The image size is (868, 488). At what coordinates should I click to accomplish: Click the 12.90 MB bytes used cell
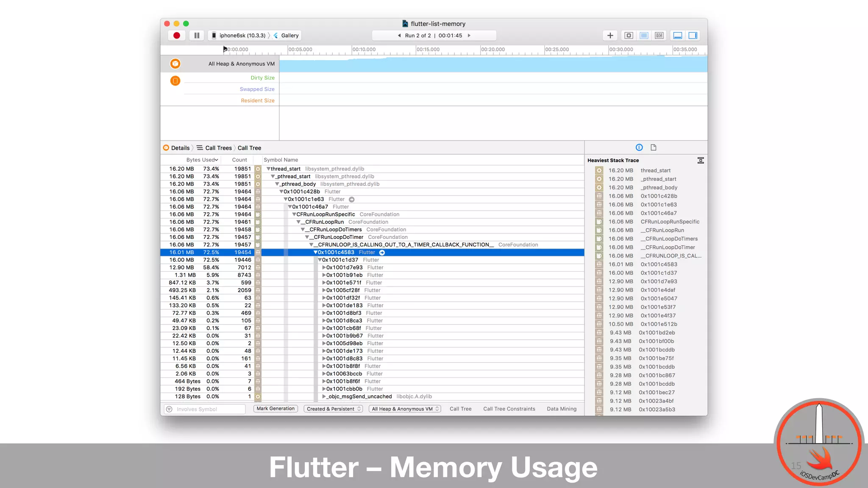(x=181, y=268)
